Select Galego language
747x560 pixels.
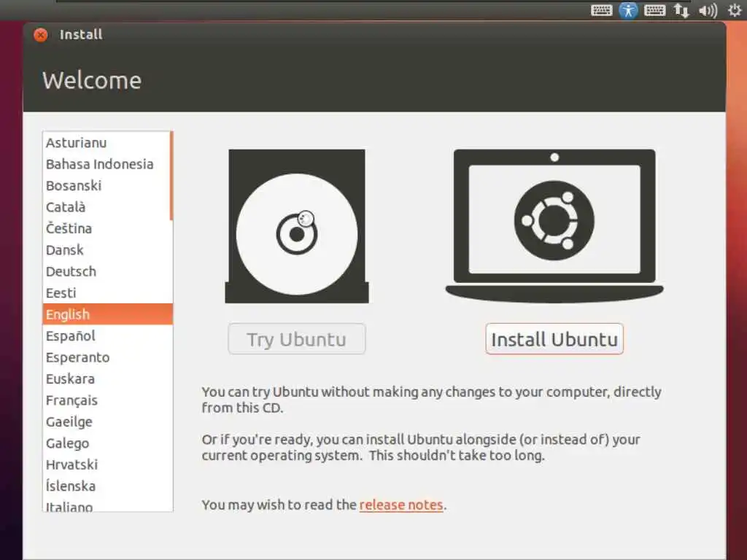[x=108, y=443]
